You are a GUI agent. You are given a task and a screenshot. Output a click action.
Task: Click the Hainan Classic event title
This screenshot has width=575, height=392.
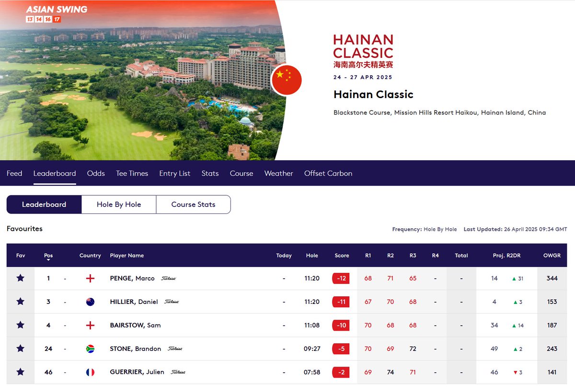tap(373, 94)
